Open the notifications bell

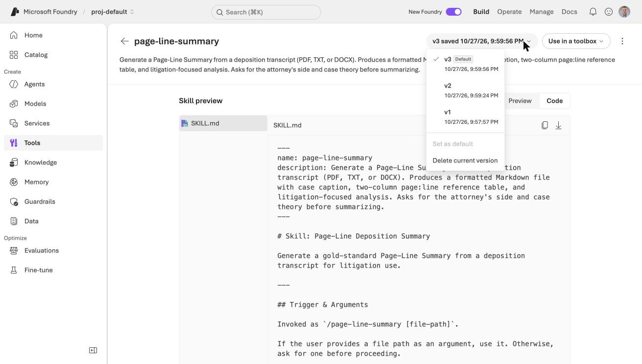pyautogui.click(x=593, y=12)
